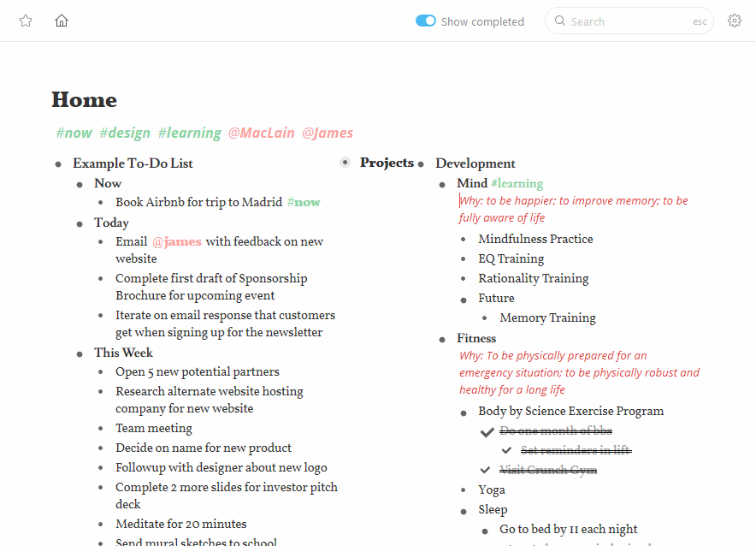This screenshot has height=546, width=756.
Task: Click the @james mention in the Email task
Action: coord(176,241)
